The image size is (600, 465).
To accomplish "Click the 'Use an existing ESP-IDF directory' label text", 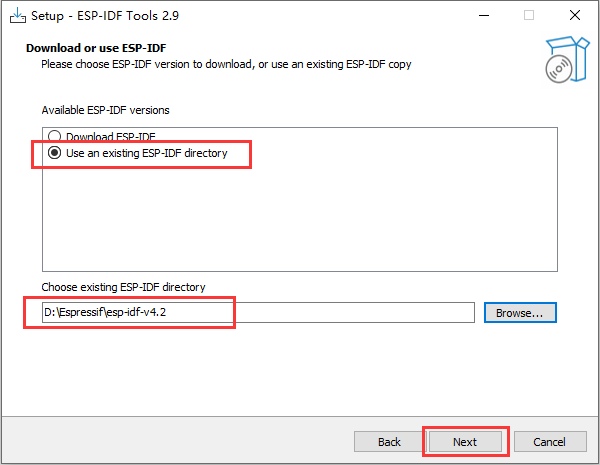I will (147, 153).
